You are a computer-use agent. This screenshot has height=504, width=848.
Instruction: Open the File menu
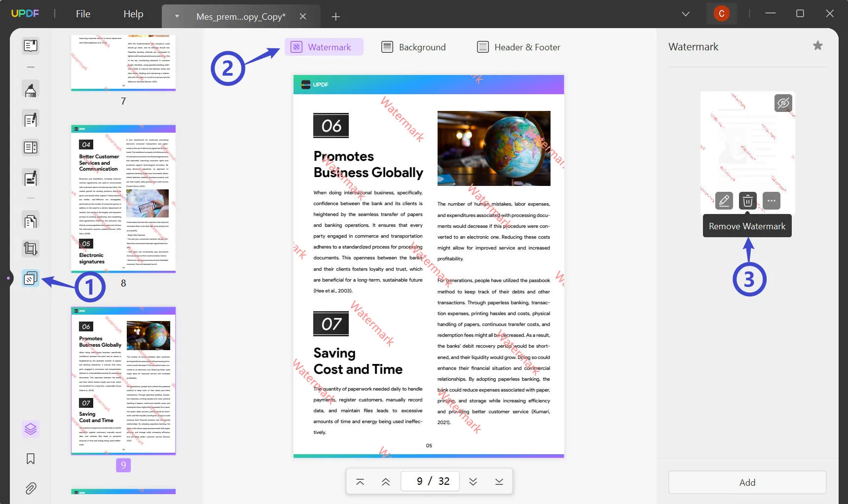tap(83, 14)
